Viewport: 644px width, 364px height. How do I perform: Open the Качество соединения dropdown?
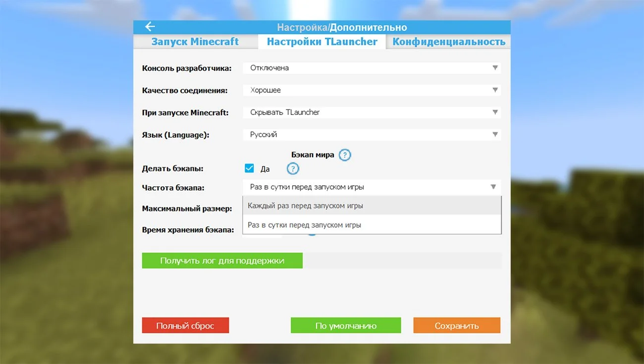pyautogui.click(x=372, y=90)
